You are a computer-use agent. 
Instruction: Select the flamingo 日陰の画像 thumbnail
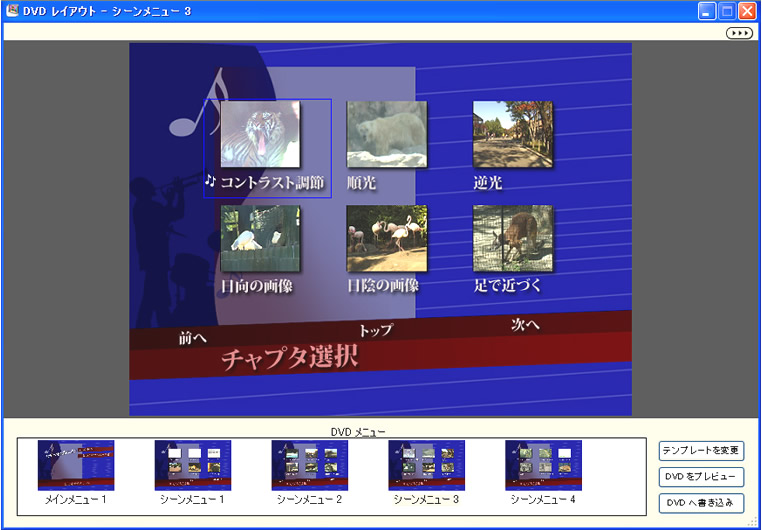point(386,239)
